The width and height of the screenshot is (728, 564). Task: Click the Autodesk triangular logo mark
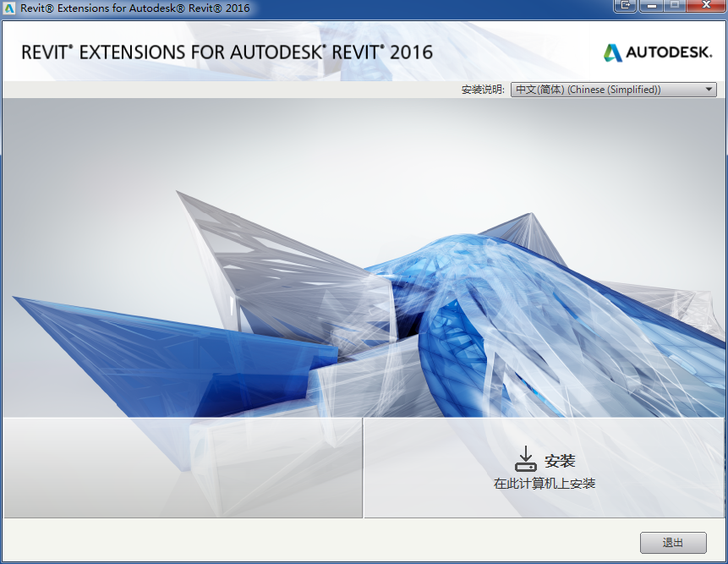[x=612, y=52]
